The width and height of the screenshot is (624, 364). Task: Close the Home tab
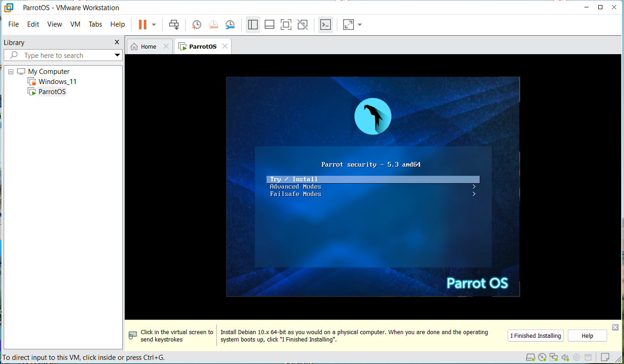166,46
